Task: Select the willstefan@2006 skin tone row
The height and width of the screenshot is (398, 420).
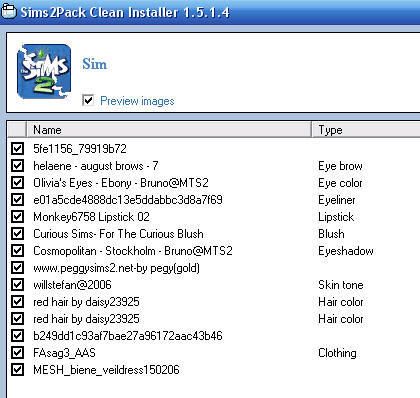Action: 213,285
